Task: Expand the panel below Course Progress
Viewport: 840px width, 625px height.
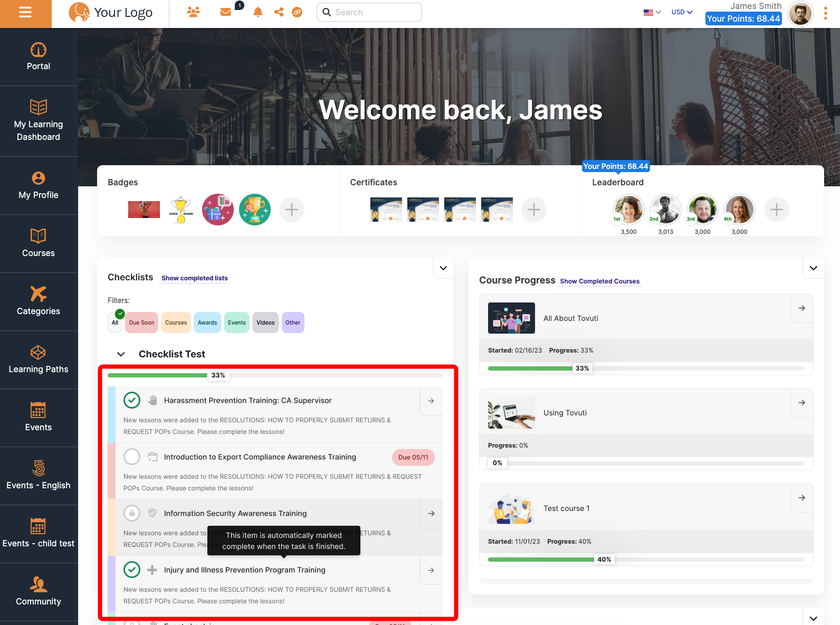Action: coord(813,618)
